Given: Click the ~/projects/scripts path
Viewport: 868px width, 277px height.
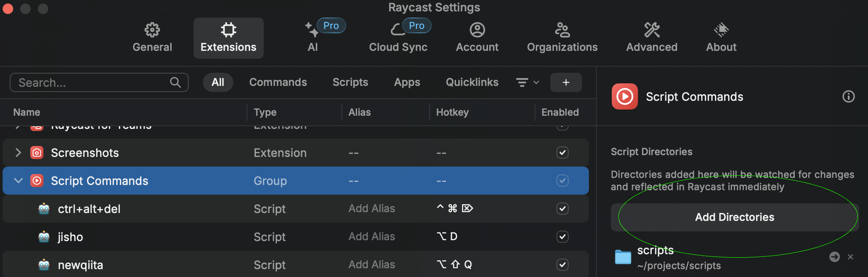Looking at the screenshot, I should point(679,266).
